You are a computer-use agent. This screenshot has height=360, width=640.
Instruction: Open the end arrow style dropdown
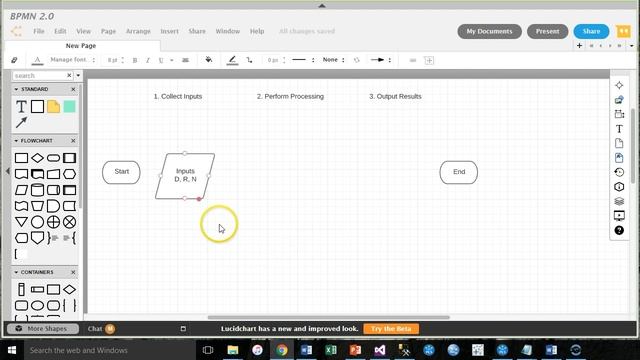(380, 60)
